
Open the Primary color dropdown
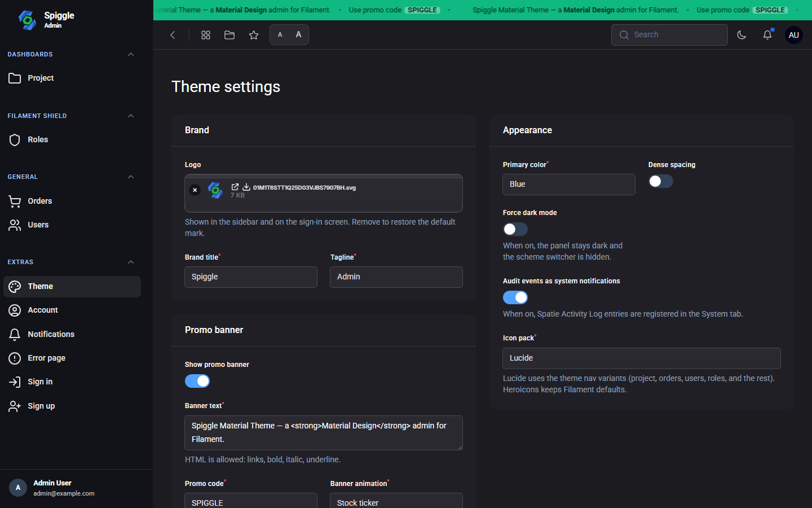569,185
